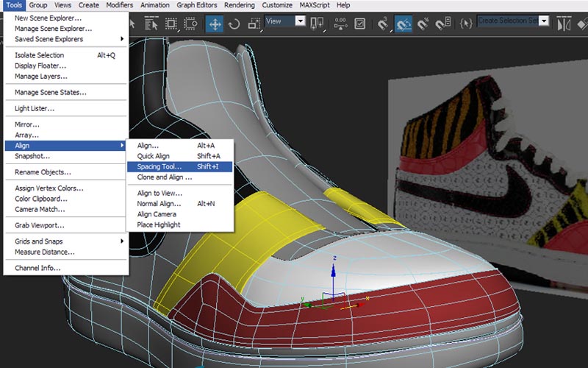The image size is (588, 368).
Task: Open the Modifiers menu
Action: [119, 5]
